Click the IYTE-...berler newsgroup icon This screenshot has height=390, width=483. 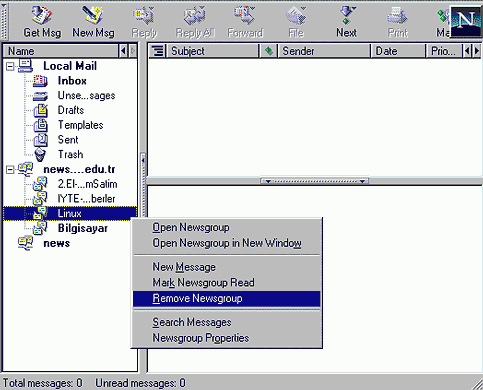pos(40,198)
